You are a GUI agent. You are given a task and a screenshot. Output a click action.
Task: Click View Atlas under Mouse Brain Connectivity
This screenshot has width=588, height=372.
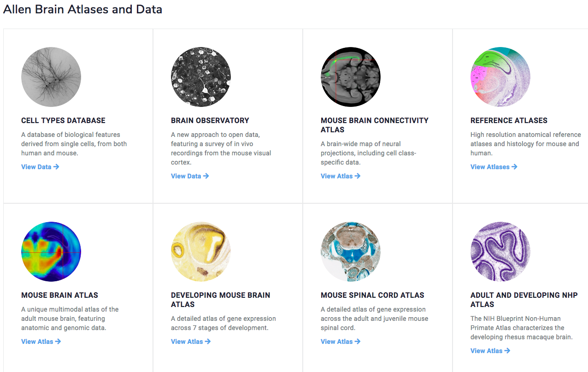pyautogui.click(x=341, y=176)
